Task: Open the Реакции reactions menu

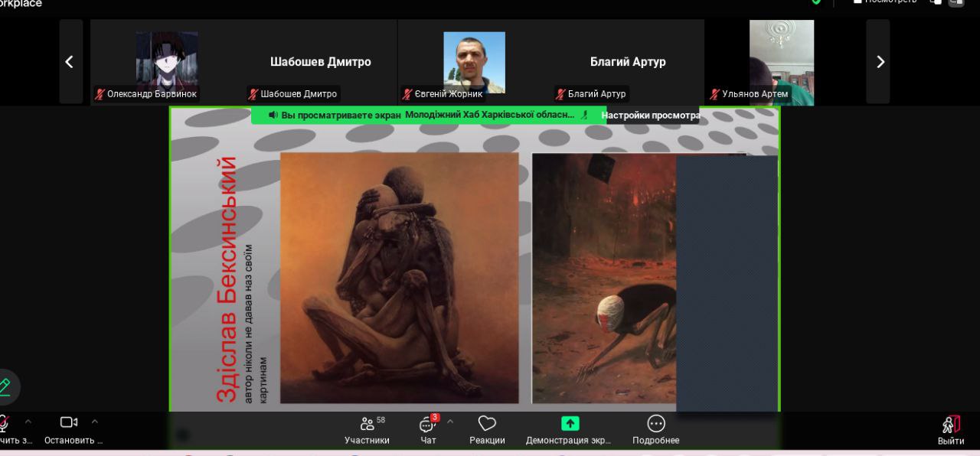Action: coord(487,429)
